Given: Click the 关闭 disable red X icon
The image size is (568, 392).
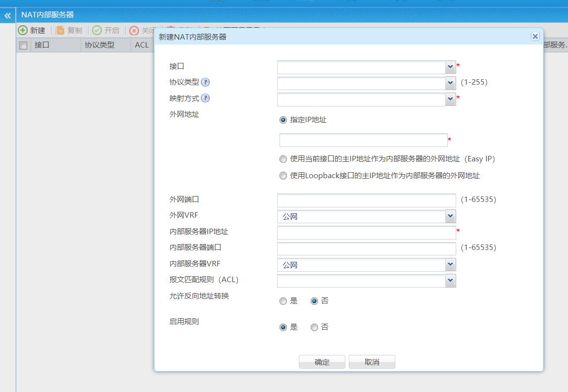Looking at the screenshot, I should point(134,30).
